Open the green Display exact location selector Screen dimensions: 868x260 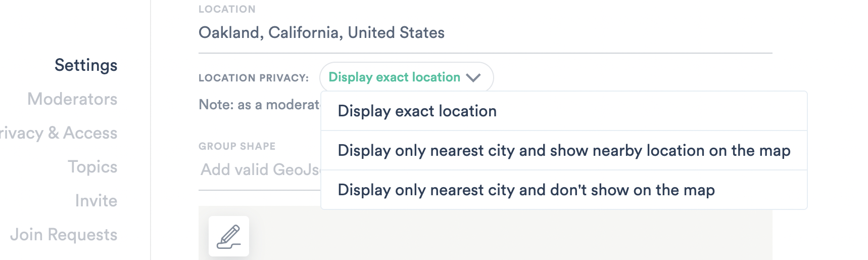[x=406, y=77]
